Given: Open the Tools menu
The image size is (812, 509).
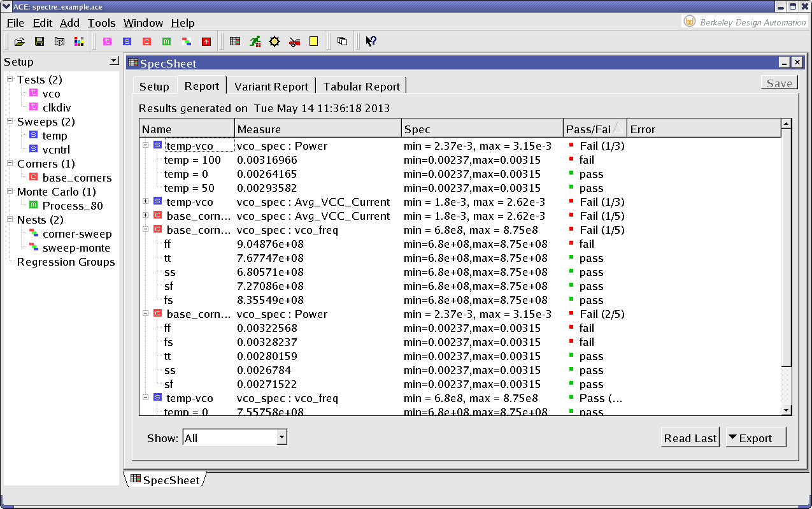Looking at the screenshot, I should 101,23.
